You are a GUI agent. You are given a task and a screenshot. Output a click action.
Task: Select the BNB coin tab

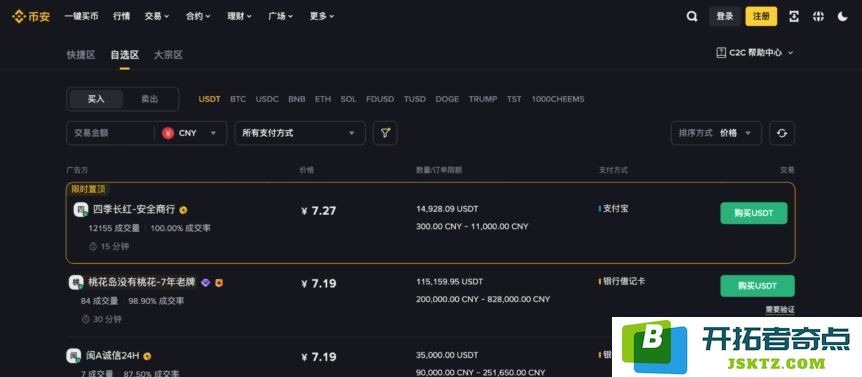(297, 99)
